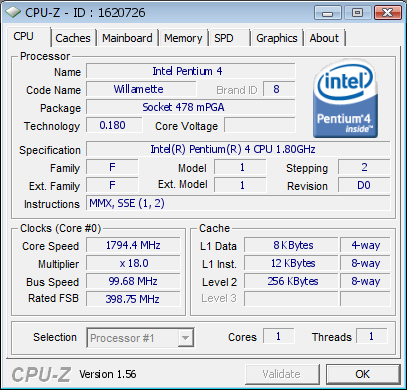This screenshot has height=390, width=407.
Task: Click the Intel Pentium 4 inside logo
Action: [x=345, y=99]
